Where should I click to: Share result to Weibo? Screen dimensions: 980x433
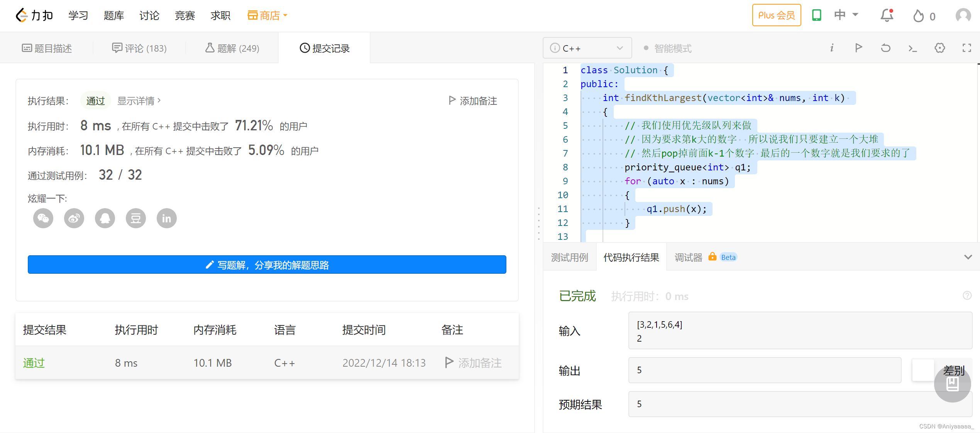(74, 218)
